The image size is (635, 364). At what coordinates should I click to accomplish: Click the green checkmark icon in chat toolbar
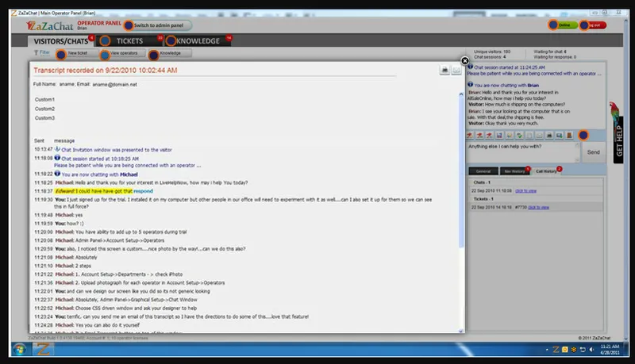[x=519, y=135]
